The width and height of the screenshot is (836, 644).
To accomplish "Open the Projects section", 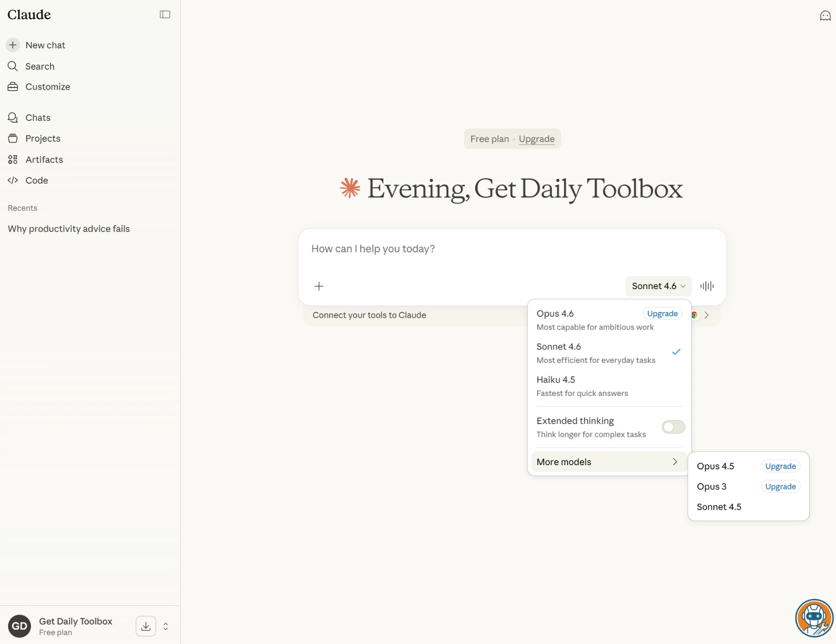I will coord(43,138).
